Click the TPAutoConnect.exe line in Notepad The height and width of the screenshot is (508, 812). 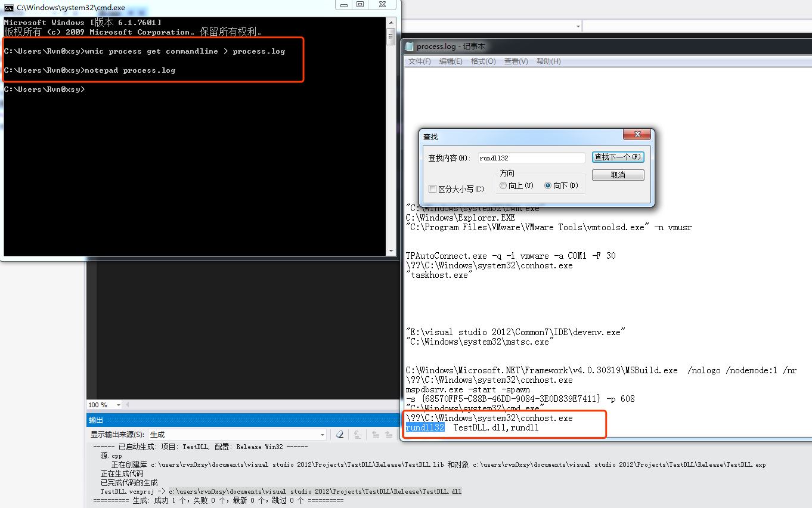pos(510,256)
